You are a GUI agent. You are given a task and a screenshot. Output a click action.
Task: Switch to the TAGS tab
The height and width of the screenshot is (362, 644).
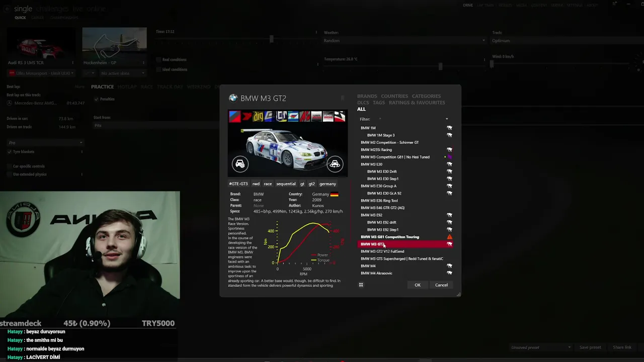(x=379, y=103)
